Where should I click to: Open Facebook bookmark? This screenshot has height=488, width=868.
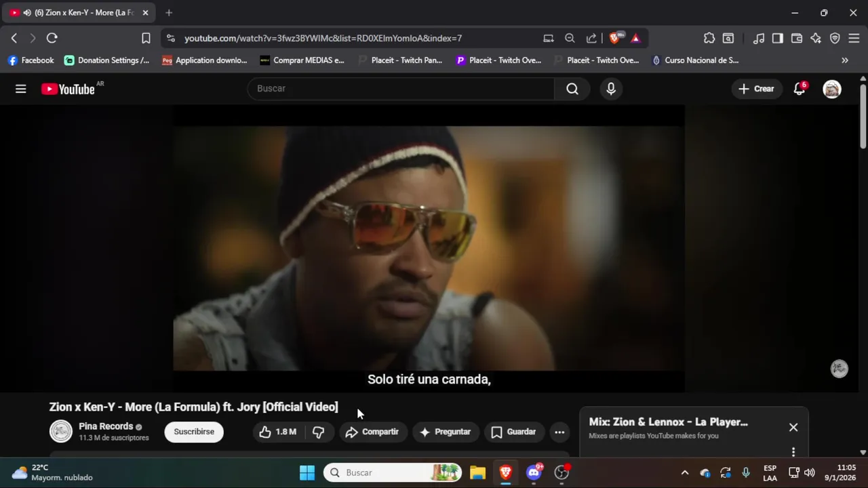[x=31, y=60]
